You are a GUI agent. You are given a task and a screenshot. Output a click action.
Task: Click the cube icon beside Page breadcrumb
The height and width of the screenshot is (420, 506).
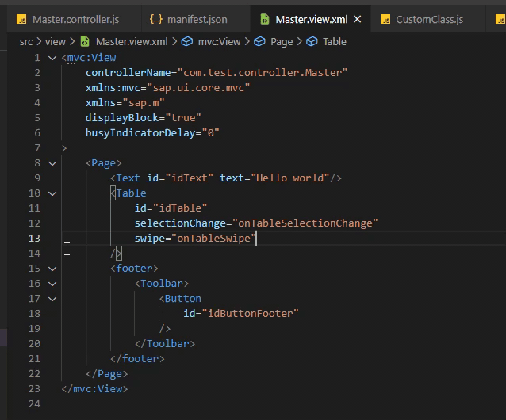[259, 41]
